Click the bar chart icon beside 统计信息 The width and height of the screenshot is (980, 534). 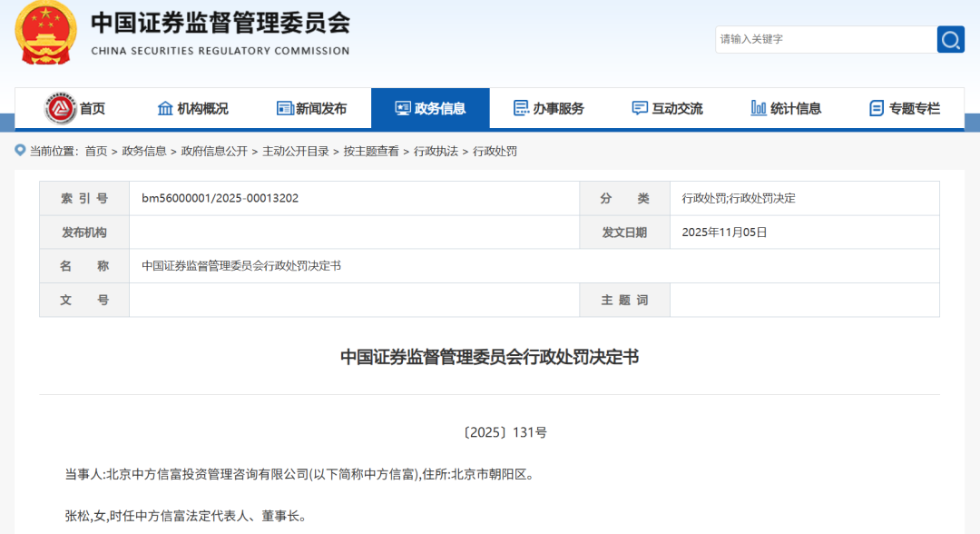tap(759, 108)
